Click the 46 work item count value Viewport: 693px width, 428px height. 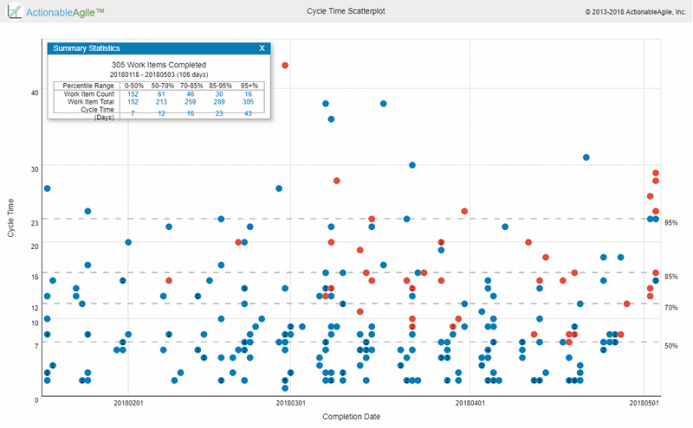pyautogui.click(x=190, y=94)
